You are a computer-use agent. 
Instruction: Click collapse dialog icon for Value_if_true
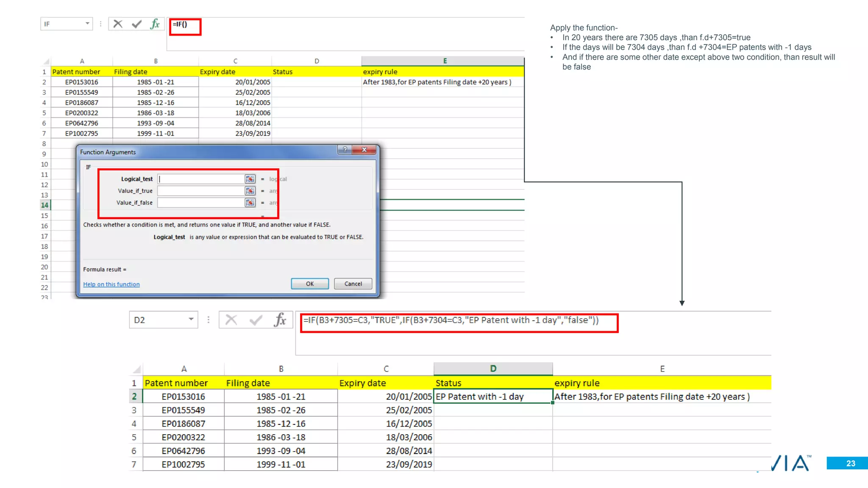pos(250,191)
